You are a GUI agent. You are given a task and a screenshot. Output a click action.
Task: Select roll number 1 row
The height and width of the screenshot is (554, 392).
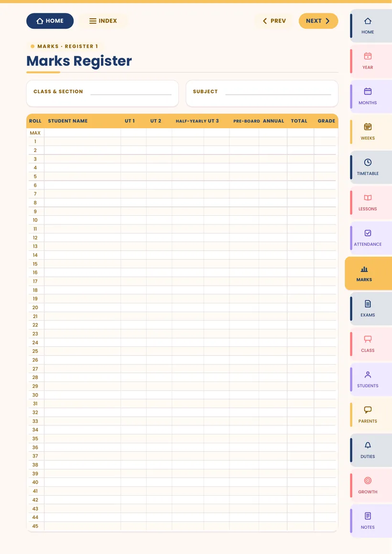pyautogui.click(x=182, y=141)
